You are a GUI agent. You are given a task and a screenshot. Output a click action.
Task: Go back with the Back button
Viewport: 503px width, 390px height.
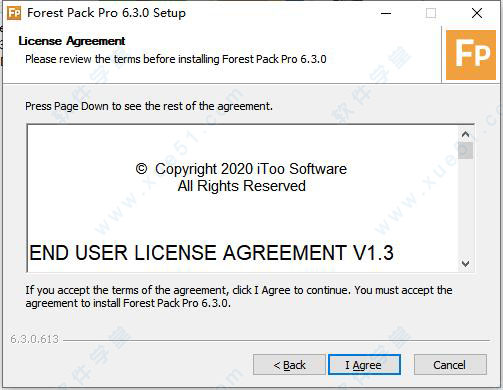(x=289, y=365)
